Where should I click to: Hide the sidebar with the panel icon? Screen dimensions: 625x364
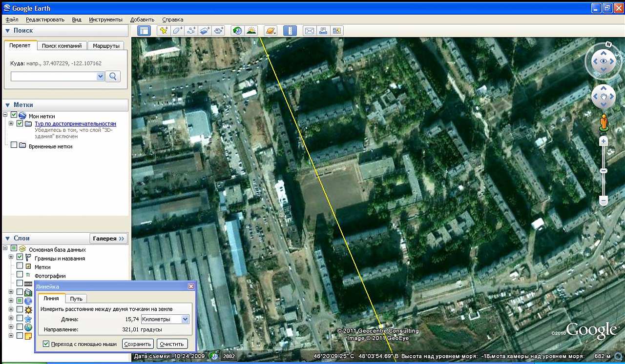(x=144, y=31)
